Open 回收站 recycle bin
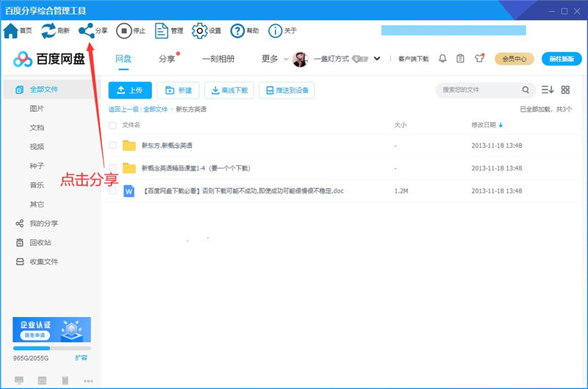Screen dimensions: 588x389 (x=33, y=243)
